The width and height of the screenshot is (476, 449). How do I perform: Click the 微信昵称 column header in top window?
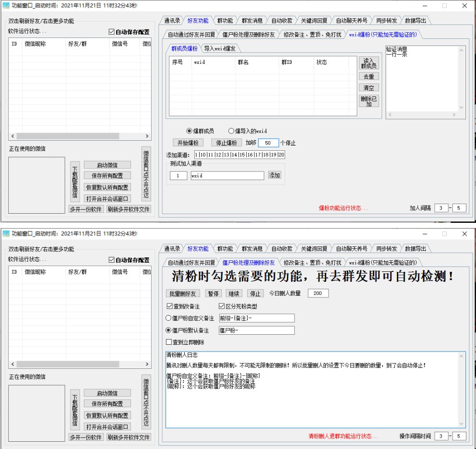tap(44, 44)
